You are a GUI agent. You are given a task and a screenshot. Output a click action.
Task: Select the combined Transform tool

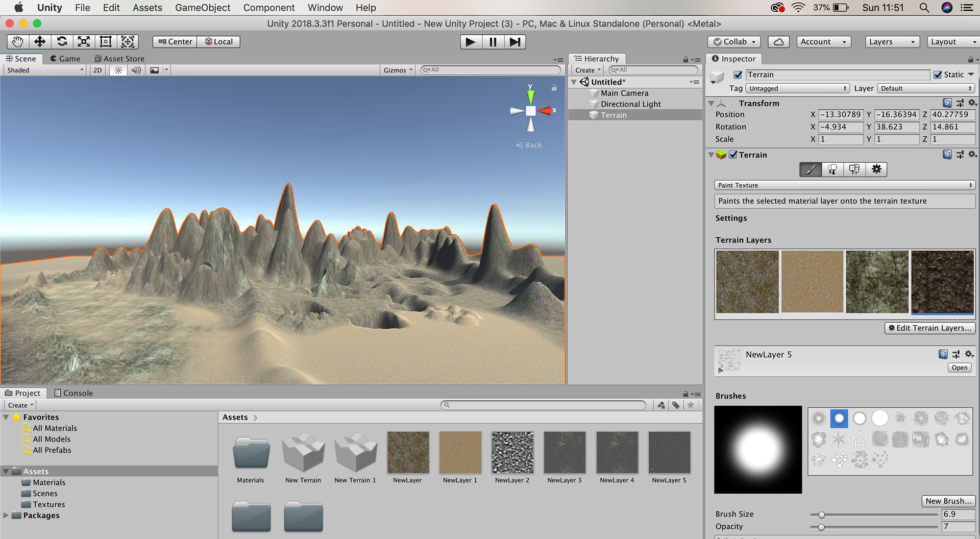tap(128, 42)
